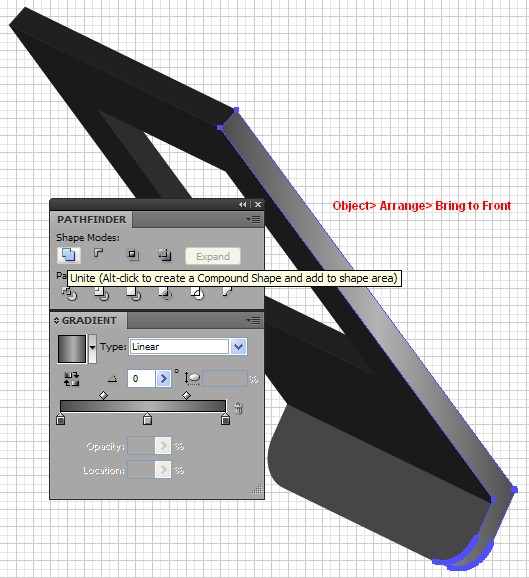Delete gradient stop with trash icon
The height and width of the screenshot is (578, 529).
click(239, 408)
